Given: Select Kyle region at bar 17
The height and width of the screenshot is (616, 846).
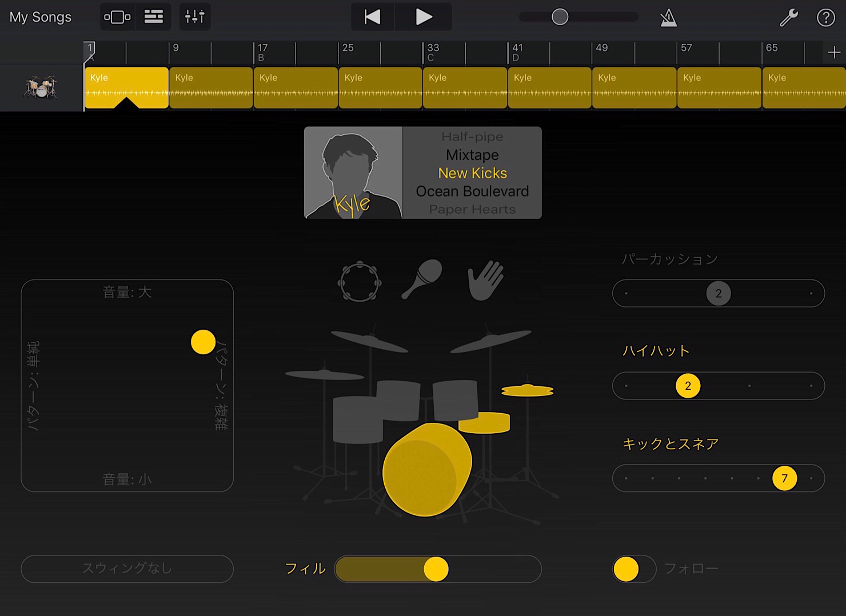Looking at the screenshot, I should [x=296, y=87].
